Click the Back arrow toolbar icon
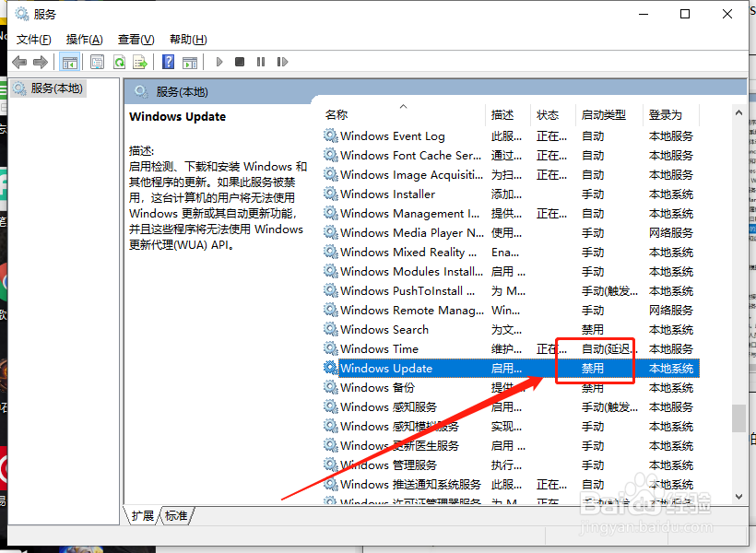Screen dimensions: 756x553 (19, 62)
